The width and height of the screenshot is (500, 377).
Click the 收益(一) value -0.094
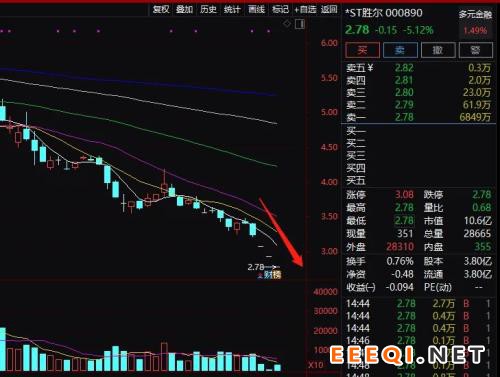click(x=400, y=287)
